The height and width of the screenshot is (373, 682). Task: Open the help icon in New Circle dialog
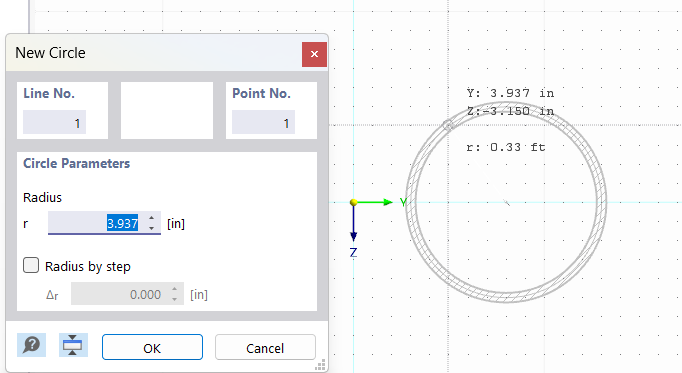[x=31, y=345]
